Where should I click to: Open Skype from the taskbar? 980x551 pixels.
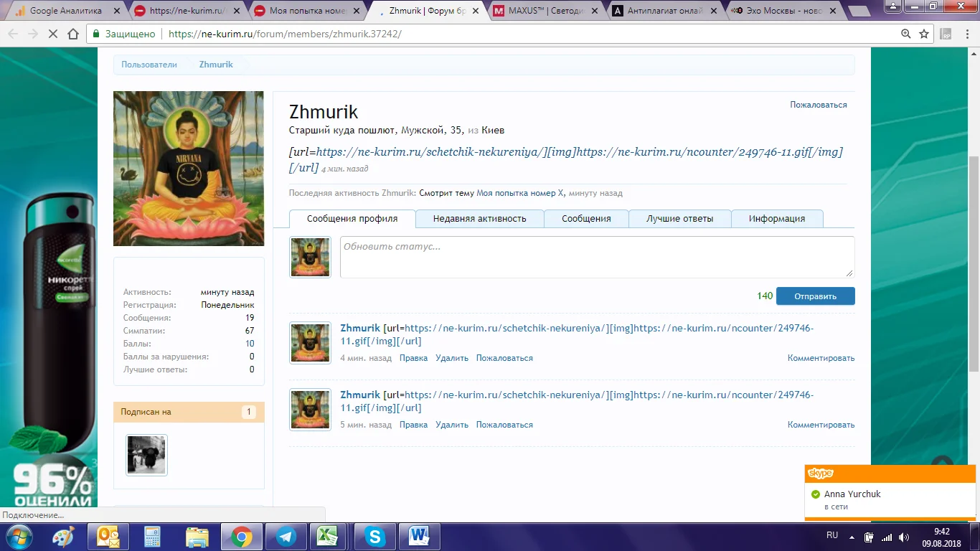[374, 537]
